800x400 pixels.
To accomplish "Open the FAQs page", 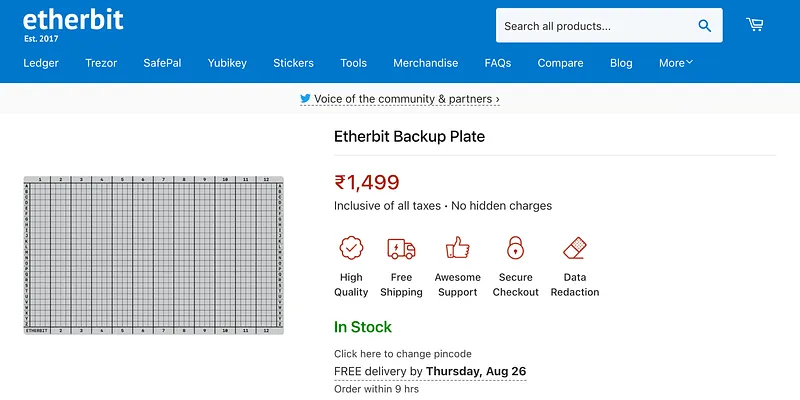I will [x=497, y=63].
